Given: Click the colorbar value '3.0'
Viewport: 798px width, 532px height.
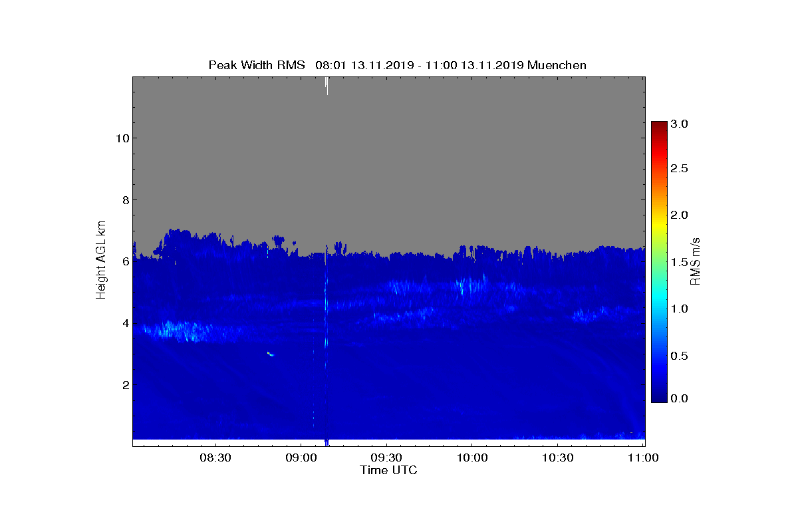Looking at the screenshot, I should point(680,124).
